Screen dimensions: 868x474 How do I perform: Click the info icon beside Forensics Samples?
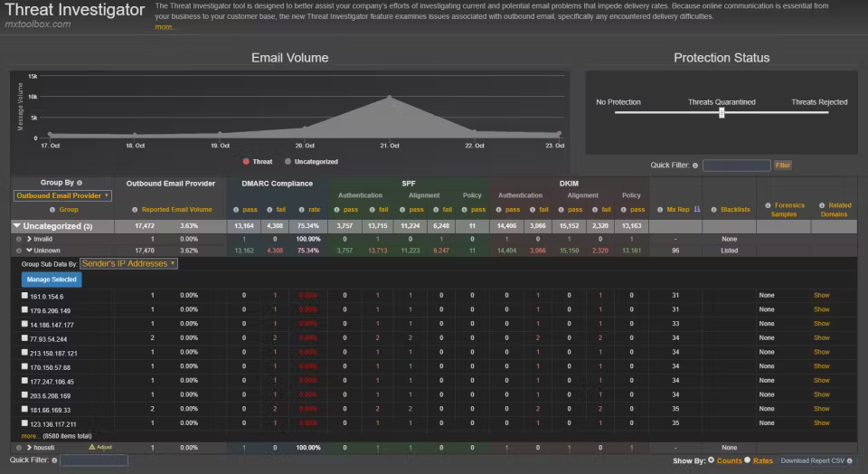click(768, 205)
